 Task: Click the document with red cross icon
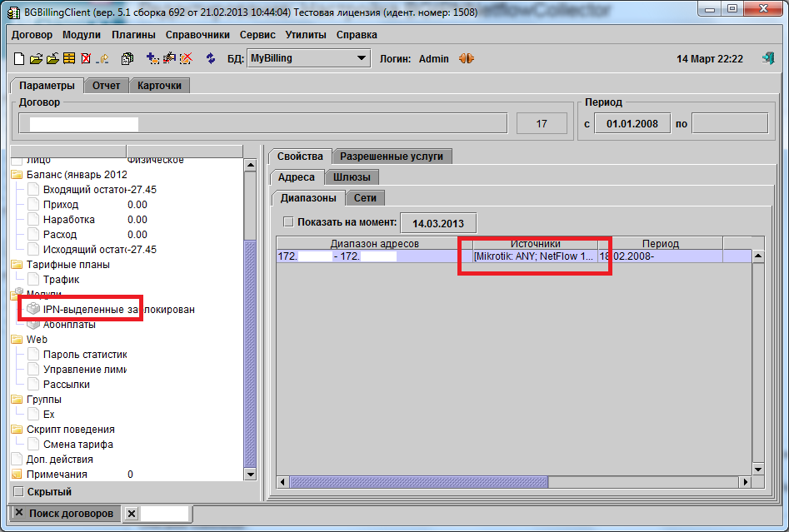point(86,59)
